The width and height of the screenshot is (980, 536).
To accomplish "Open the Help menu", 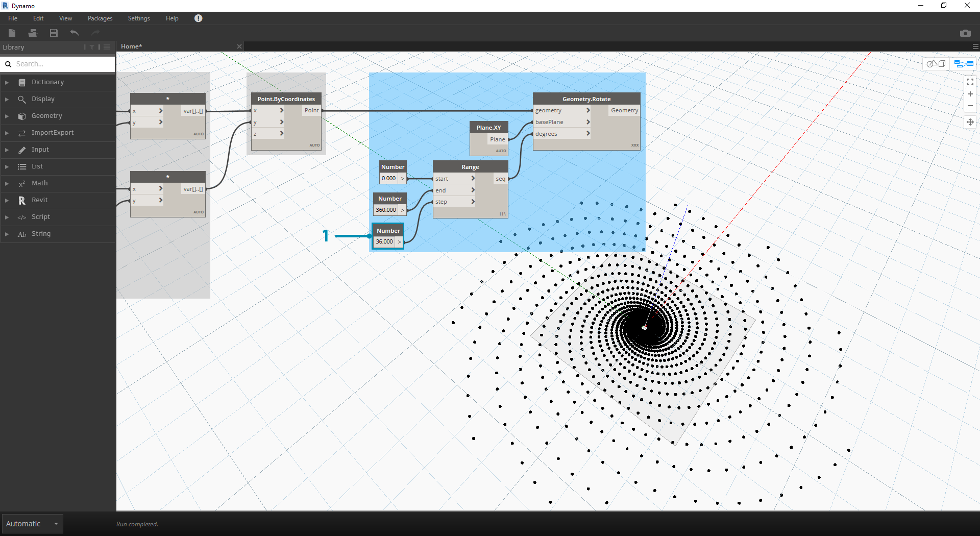I will pos(172,18).
